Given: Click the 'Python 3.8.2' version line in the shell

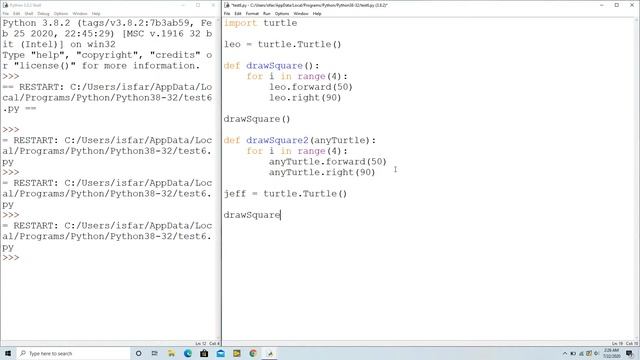Looking at the screenshot, I should pos(107,23).
